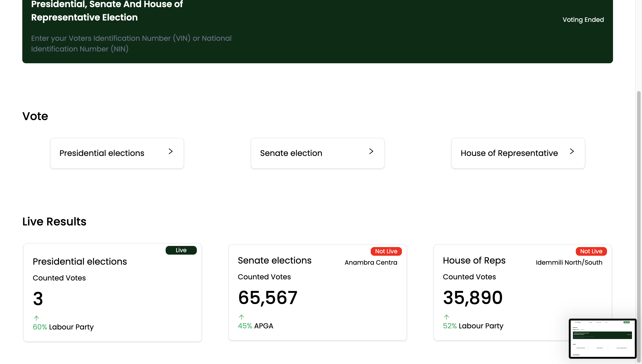
Task: Click the House of Representative chevron arrow
Action: pyautogui.click(x=572, y=151)
